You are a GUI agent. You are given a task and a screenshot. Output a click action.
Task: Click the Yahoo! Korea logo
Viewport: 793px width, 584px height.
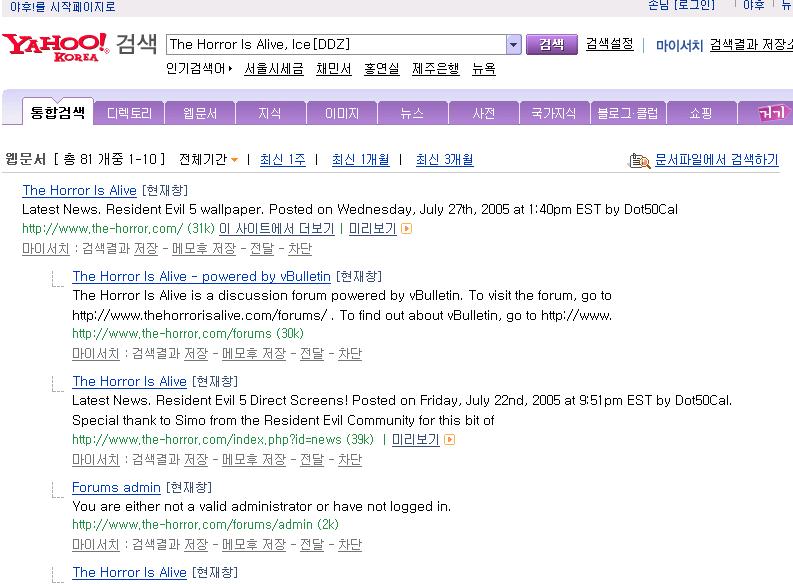(55, 46)
